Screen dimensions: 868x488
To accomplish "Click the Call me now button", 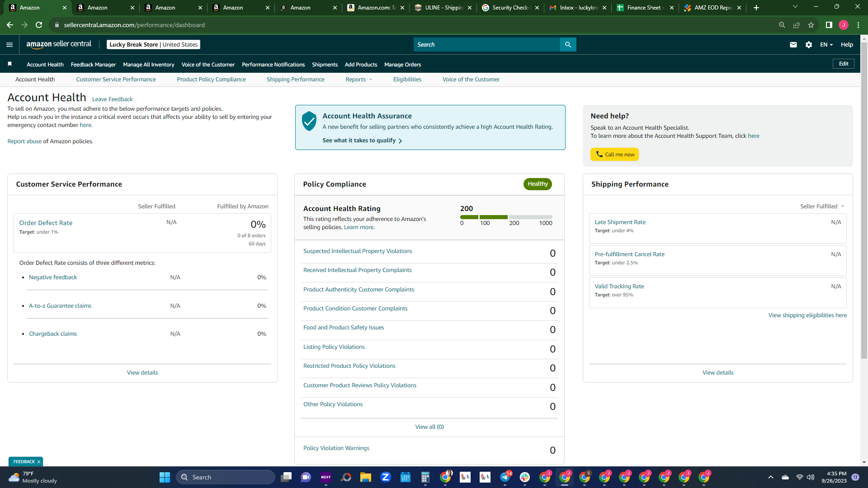I will [614, 154].
